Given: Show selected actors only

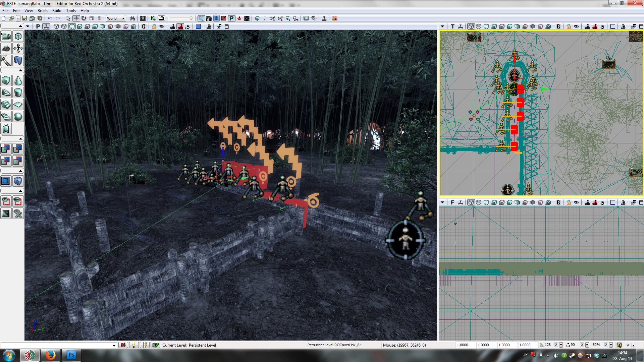Looking at the screenshot, I should pos(6,201).
